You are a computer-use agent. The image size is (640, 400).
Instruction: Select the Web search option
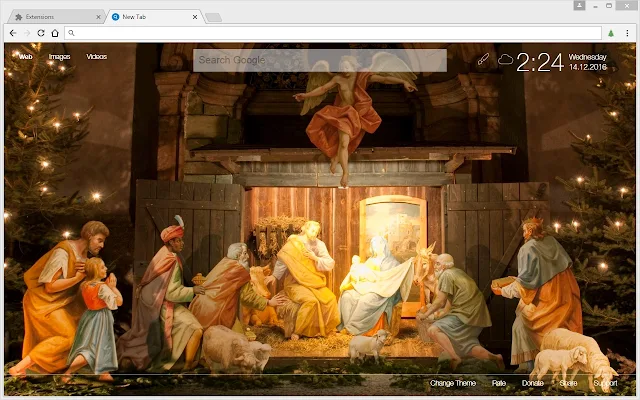(x=26, y=57)
